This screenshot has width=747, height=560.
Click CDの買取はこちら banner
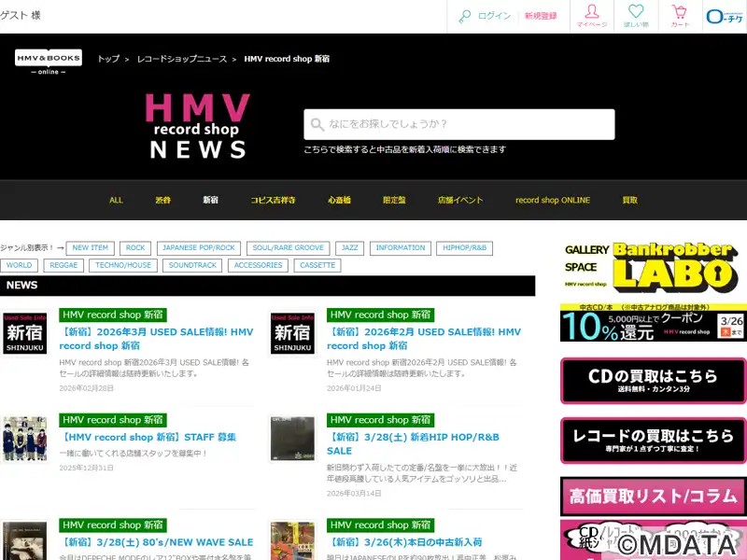point(653,381)
